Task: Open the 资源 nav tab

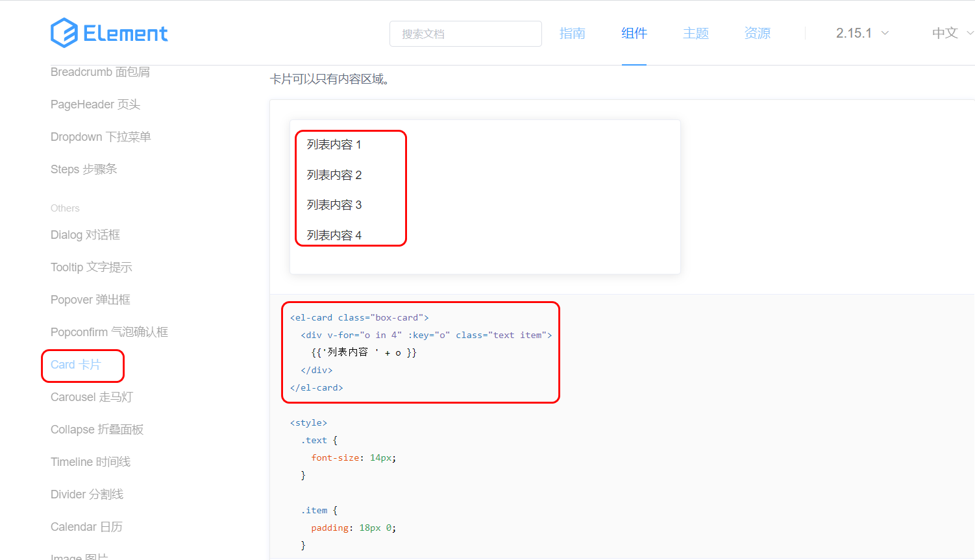Action: [757, 33]
